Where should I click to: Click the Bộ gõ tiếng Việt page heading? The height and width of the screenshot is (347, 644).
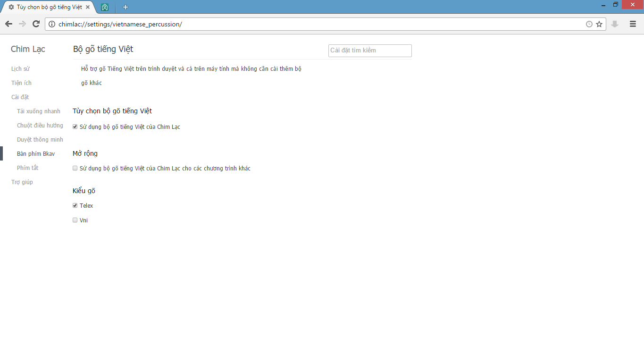(x=103, y=49)
